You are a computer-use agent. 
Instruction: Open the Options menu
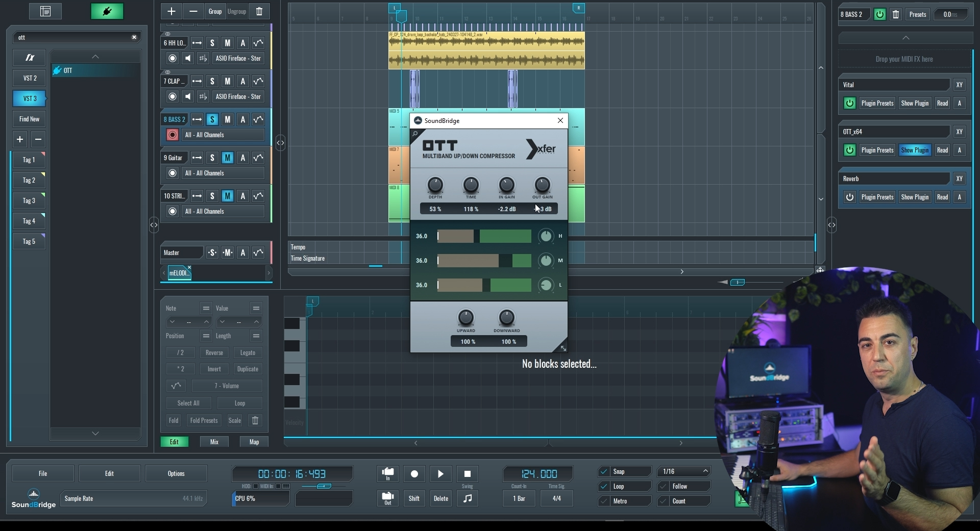tap(176, 473)
